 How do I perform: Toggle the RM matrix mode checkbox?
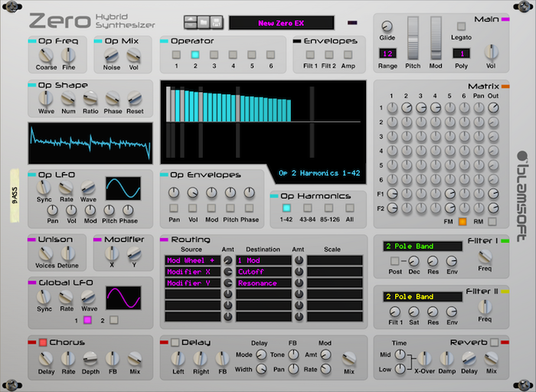[x=492, y=221]
